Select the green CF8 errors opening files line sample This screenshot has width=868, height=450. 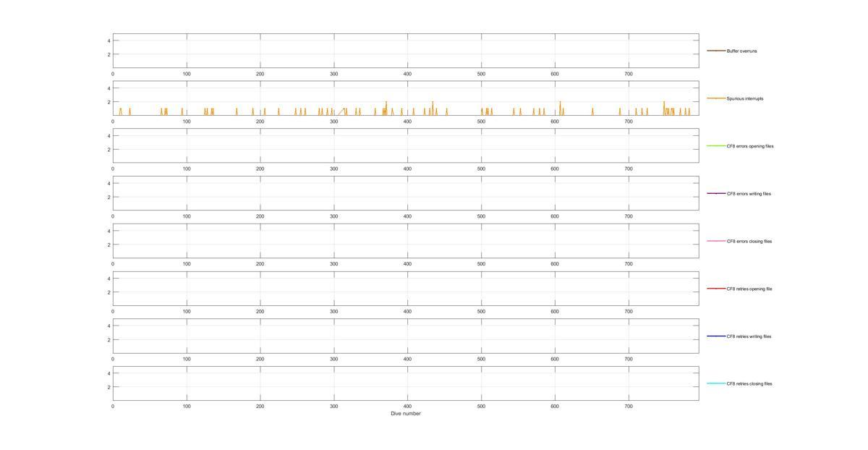[x=716, y=146]
